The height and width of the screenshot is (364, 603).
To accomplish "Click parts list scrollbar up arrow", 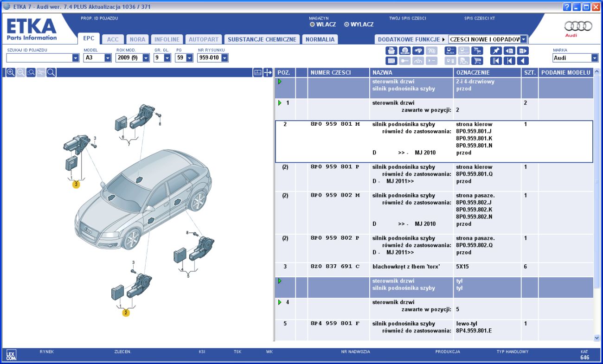I will pyautogui.click(x=597, y=72).
